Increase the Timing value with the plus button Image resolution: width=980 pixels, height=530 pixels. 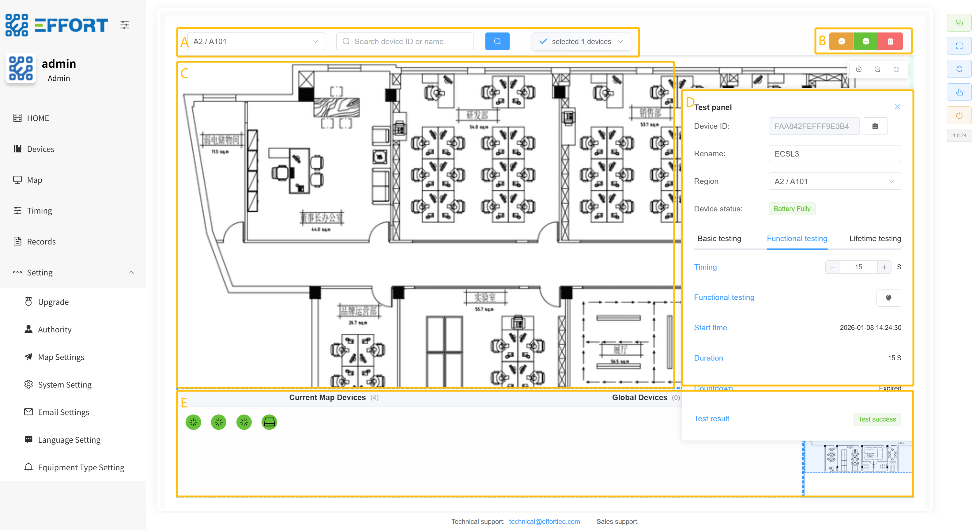pyautogui.click(x=884, y=267)
